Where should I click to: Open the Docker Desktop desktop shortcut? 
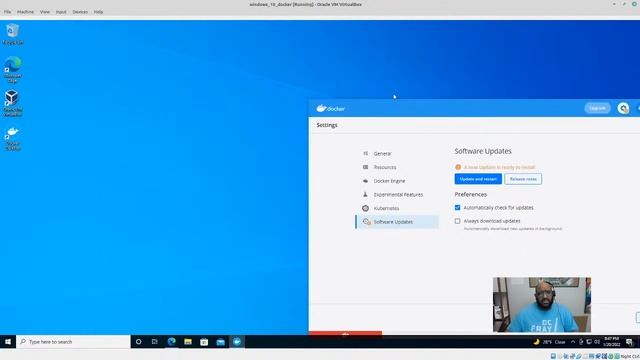13,138
